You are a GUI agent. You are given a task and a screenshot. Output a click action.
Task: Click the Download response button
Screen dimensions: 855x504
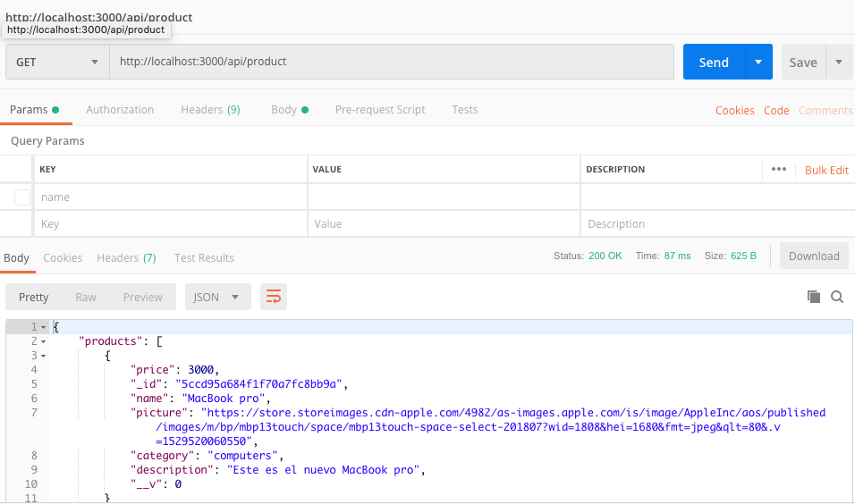[x=814, y=256]
